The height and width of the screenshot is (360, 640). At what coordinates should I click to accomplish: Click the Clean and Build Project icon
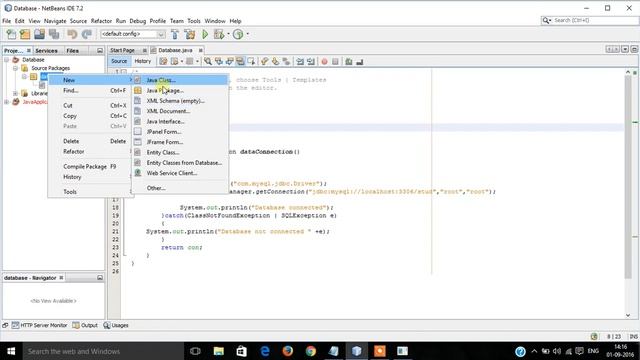(190, 34)
